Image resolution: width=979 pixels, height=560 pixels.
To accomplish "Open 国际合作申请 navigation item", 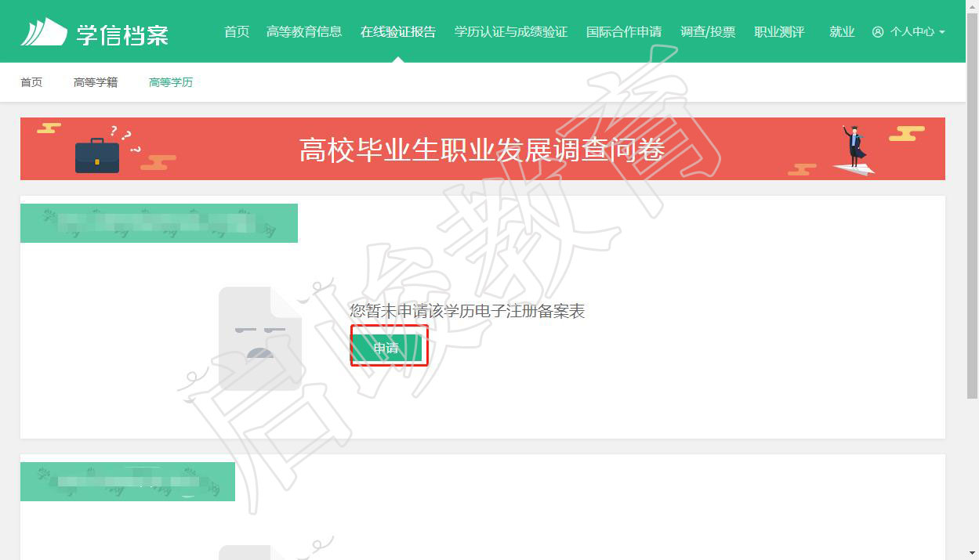I will click(624, 32).
